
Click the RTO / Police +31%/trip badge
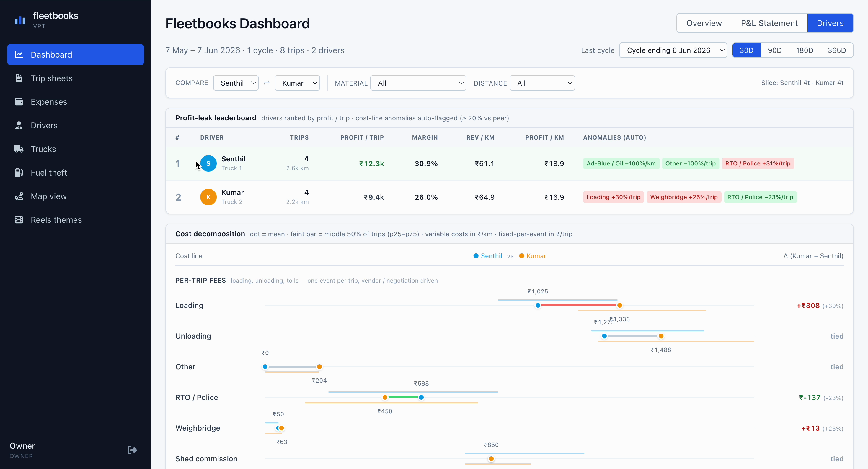pyautogui.click(x=758, y=163)
